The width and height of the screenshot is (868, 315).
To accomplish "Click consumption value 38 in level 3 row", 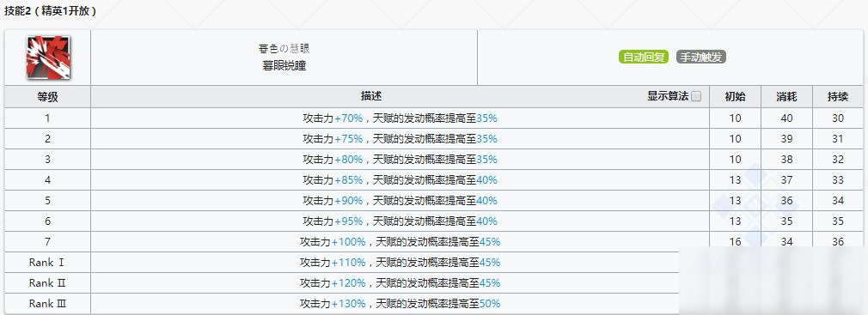I will 786,160.
